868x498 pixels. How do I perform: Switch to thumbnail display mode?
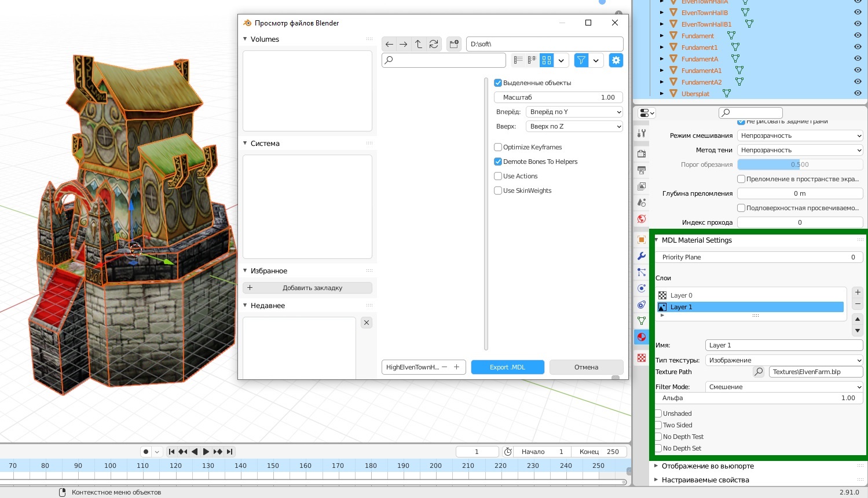(547, 60)
